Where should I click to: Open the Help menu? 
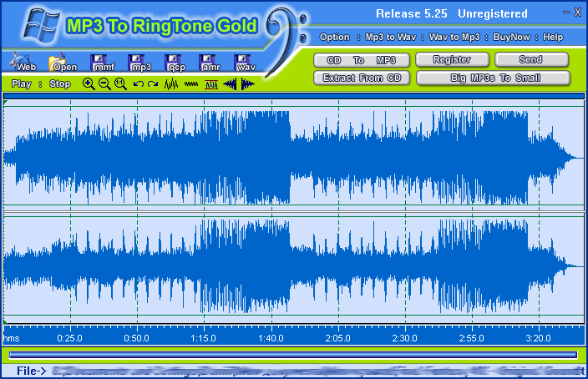point(553,37)
